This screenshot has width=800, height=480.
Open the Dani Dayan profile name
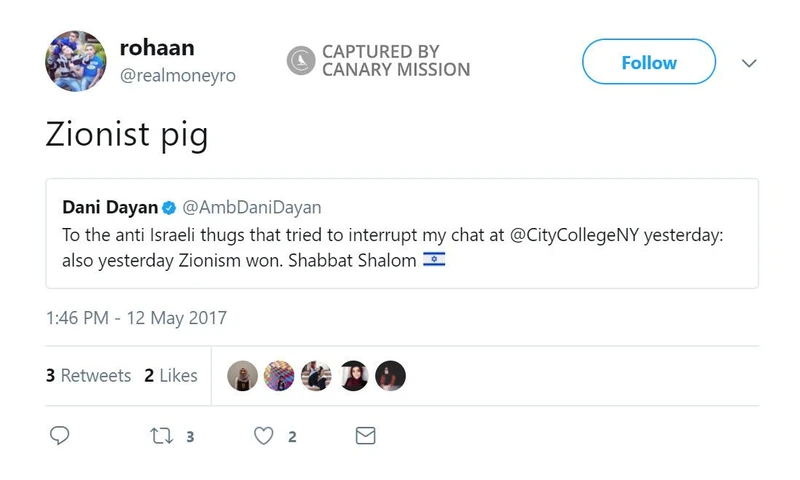[110, 208]
